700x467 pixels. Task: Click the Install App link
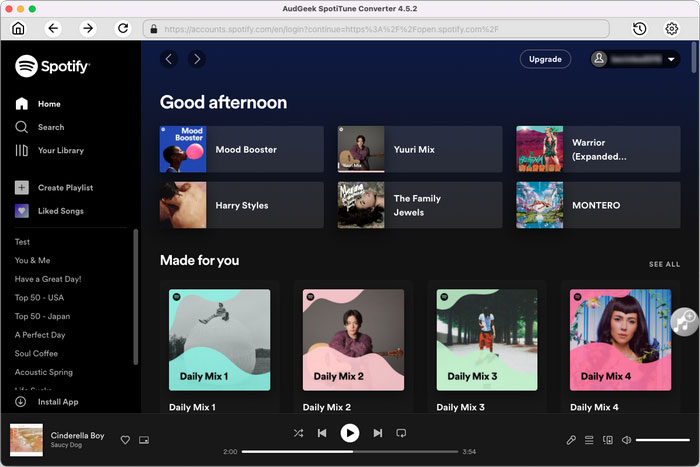pos(47,402)
